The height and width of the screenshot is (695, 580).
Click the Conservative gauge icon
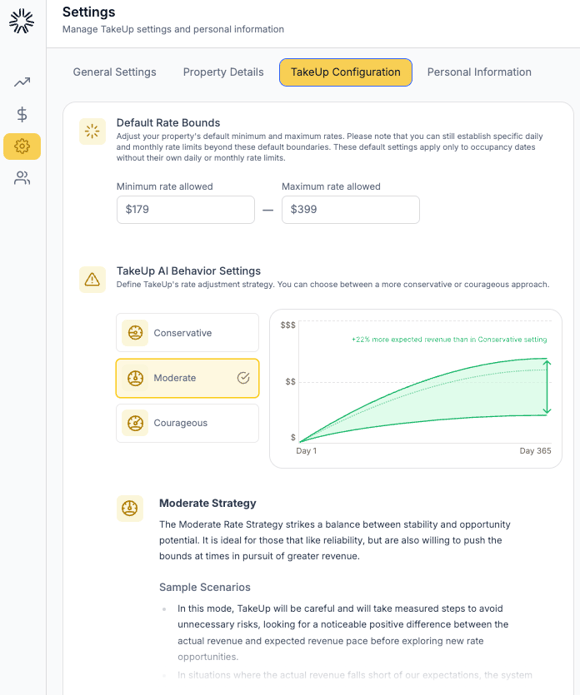point(135,332)
